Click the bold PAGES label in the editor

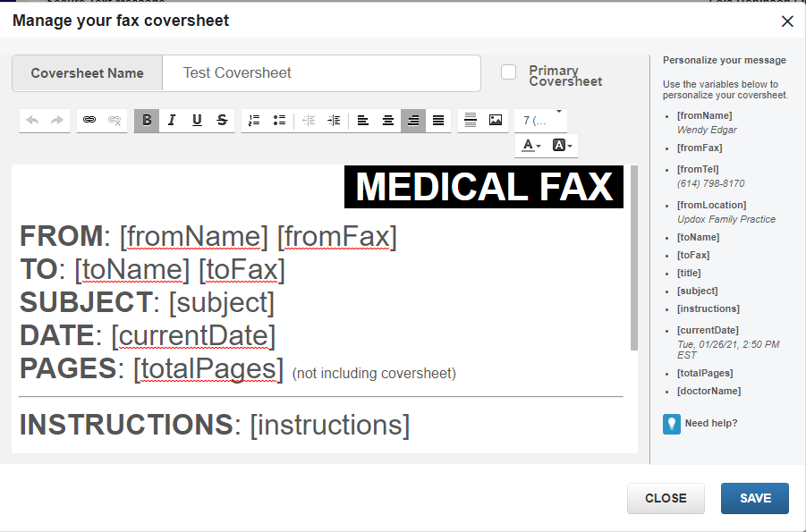tap(68, 368)
